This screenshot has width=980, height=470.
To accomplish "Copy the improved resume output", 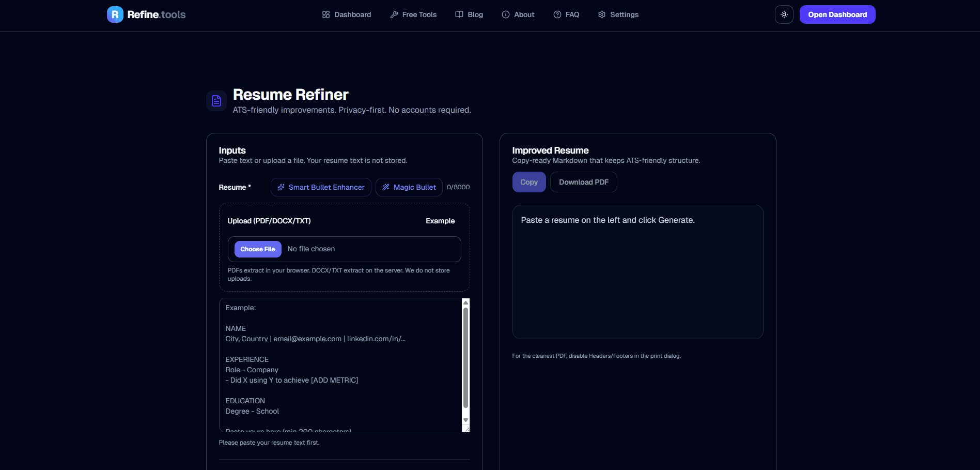I will coord(528,181).
